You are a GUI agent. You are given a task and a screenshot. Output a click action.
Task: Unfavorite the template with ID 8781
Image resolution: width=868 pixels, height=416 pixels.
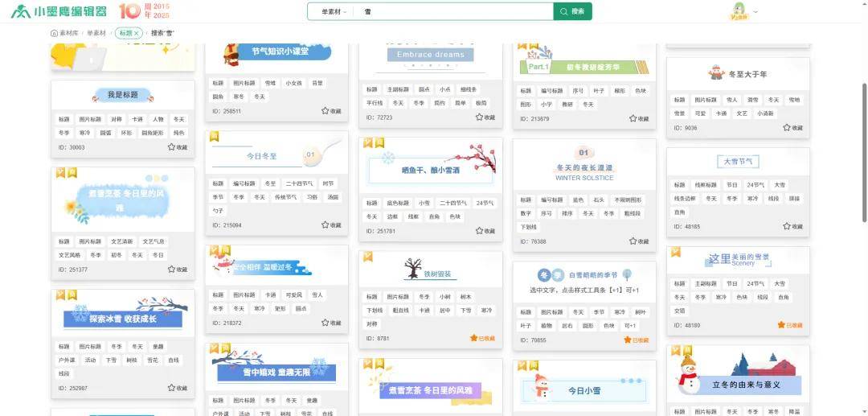click(x=482, y=338)
